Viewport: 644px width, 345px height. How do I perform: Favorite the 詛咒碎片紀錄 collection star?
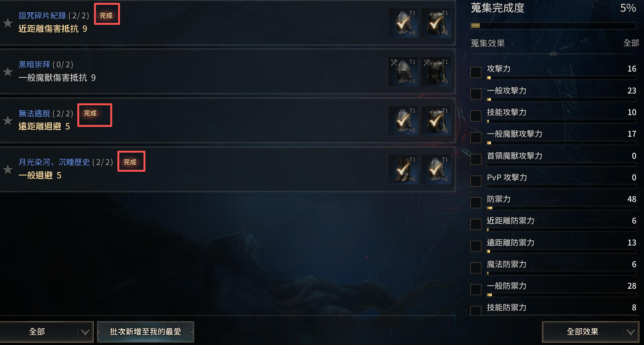8,23
